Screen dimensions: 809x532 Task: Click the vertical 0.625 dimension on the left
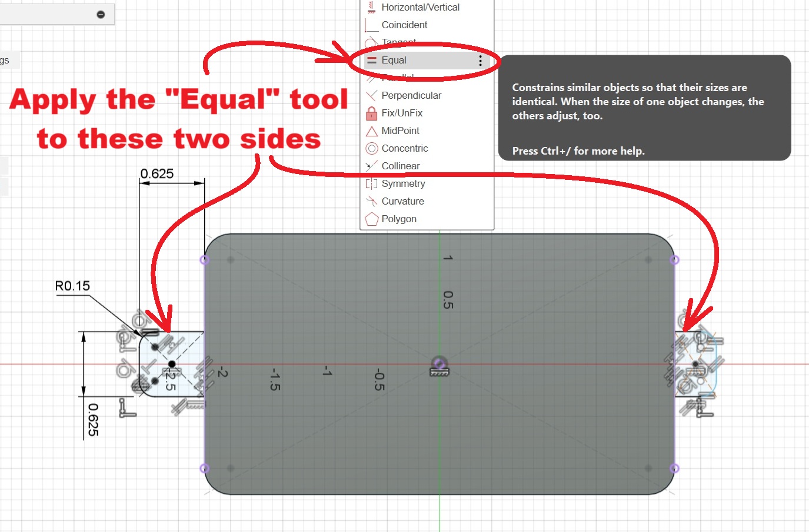pos(93,419)
